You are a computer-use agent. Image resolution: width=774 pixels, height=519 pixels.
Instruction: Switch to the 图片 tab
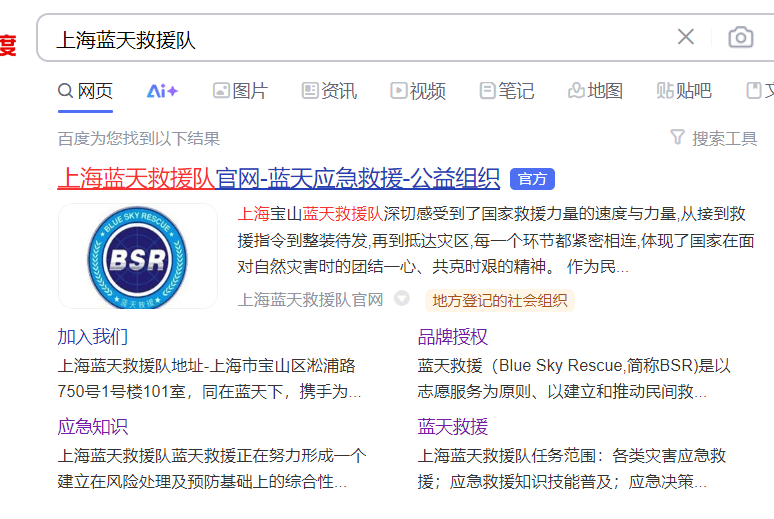pos(240,91)
